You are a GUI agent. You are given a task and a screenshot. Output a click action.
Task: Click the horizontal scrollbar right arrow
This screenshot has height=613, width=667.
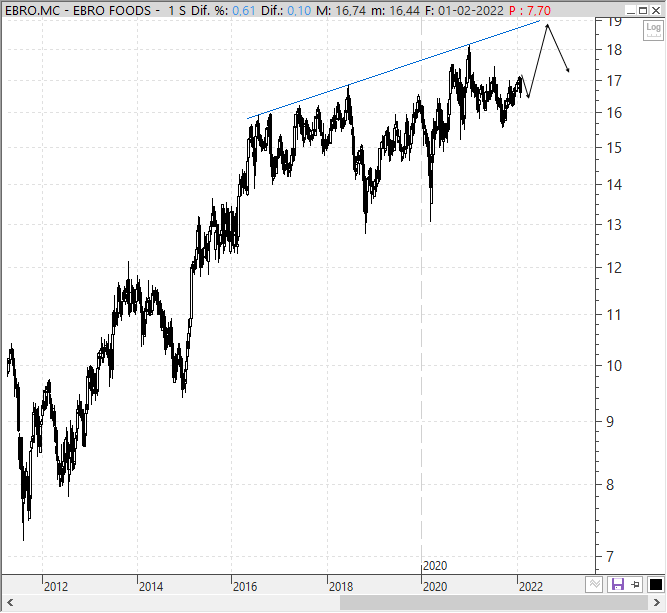pyautogui.click(x=657, y=602)
